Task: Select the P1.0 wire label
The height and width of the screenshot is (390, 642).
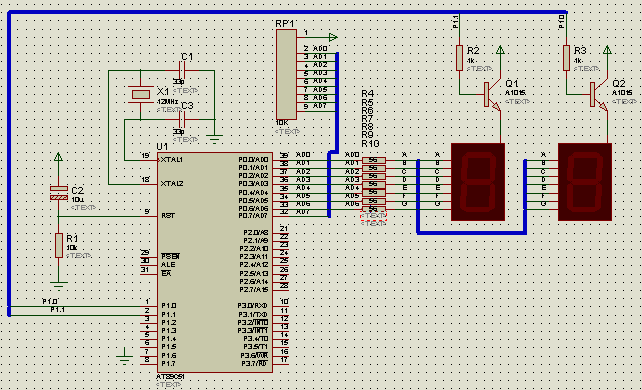Action: [x=50, y=302]
